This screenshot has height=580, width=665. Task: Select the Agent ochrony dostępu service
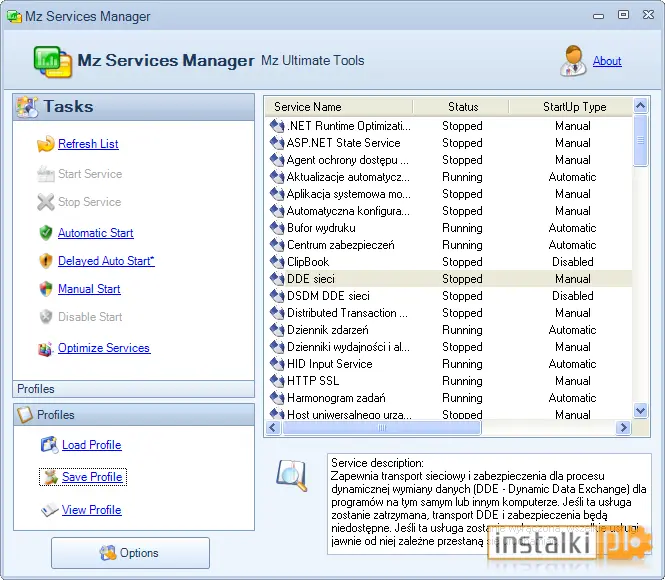click(x=449, y=160)
